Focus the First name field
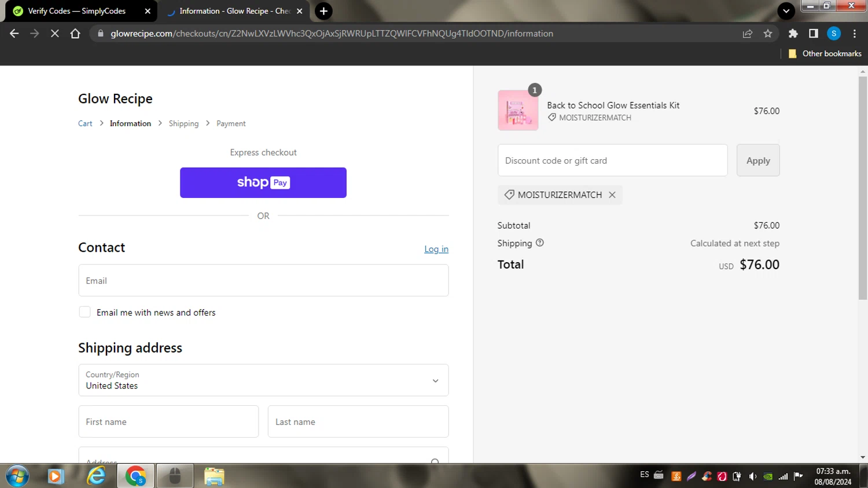Screen dimensions: 868x488 click(168, 421)
